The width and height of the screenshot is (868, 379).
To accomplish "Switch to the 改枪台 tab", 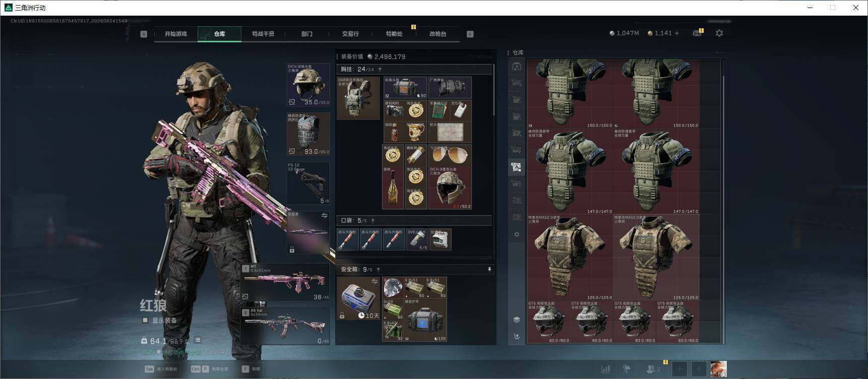I will (438, 34).
